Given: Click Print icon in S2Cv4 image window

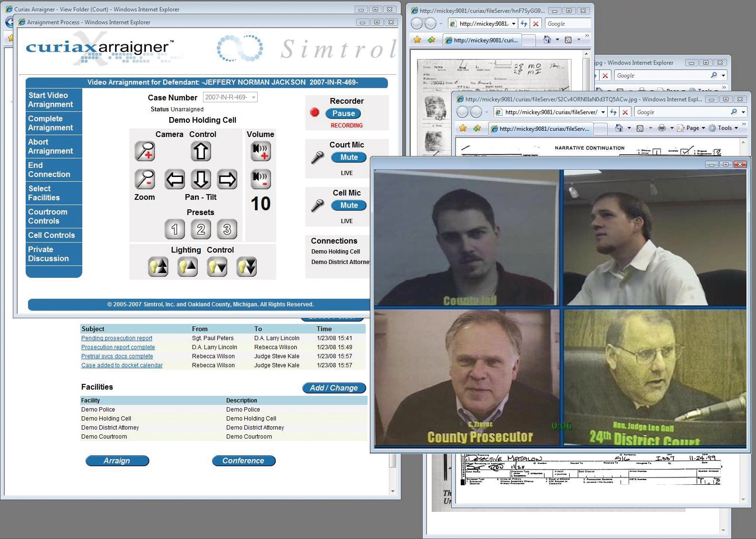Looking at the screenshot, I should [x=661, y=128].
